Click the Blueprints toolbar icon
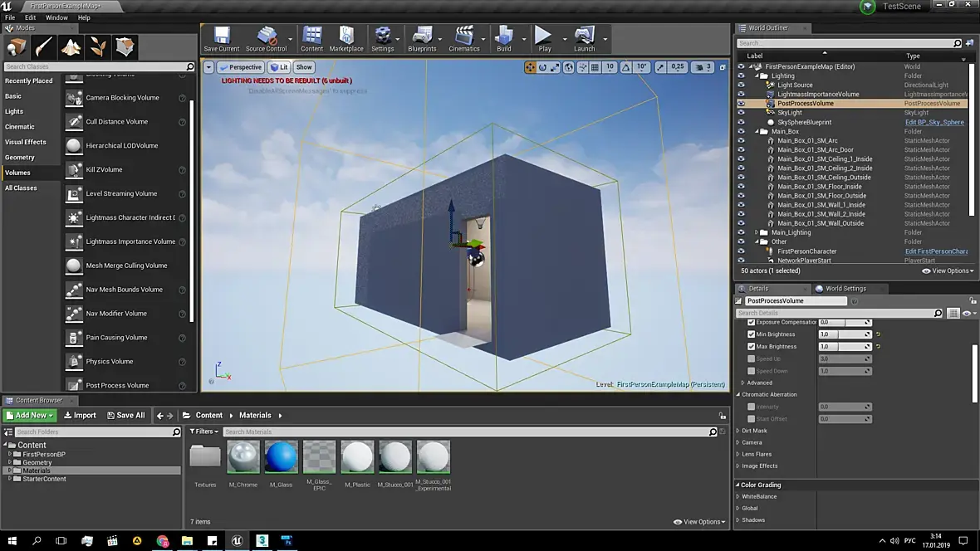980x551 pixels. tap(422, 37)
